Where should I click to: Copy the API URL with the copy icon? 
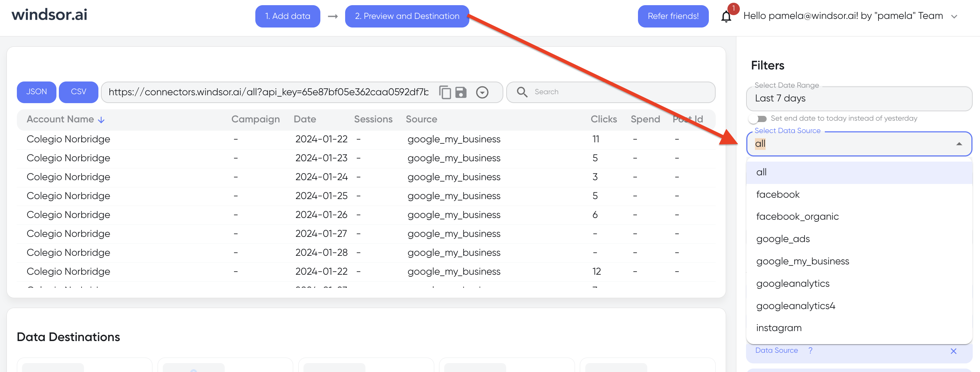point(445,92)
